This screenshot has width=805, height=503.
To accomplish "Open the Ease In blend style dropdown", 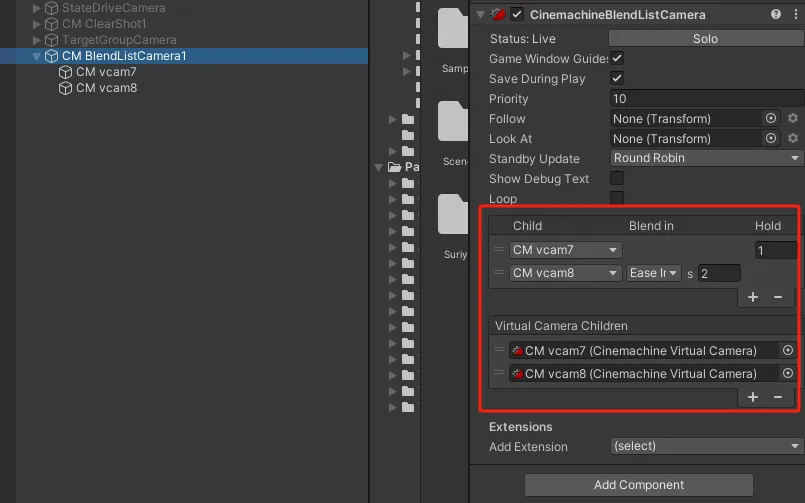I will (x=654, y=273).
